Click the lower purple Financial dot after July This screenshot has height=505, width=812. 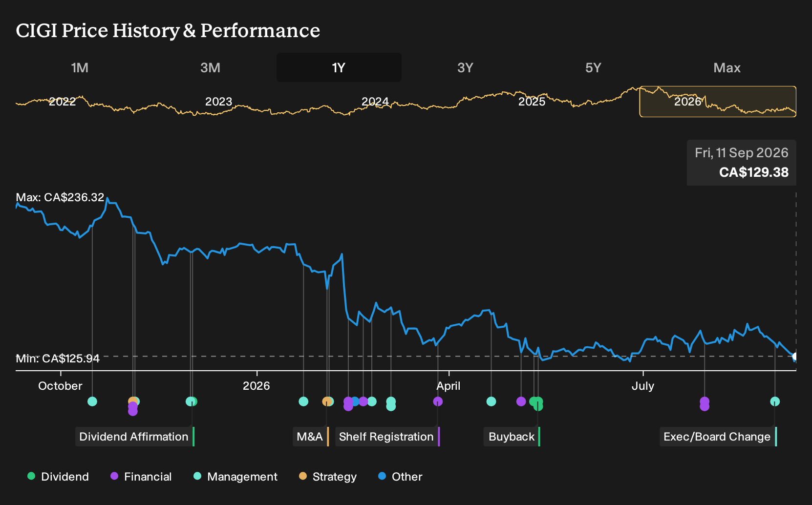[705, 406]
